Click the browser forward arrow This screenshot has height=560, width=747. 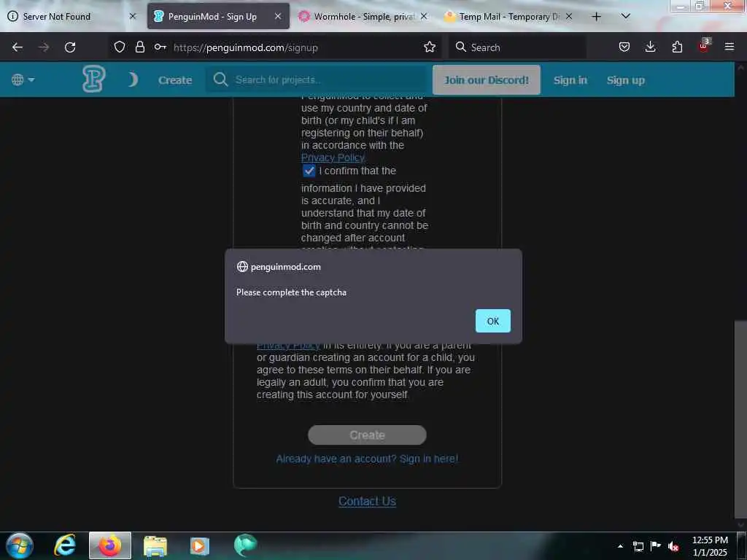tap(44, 47)
